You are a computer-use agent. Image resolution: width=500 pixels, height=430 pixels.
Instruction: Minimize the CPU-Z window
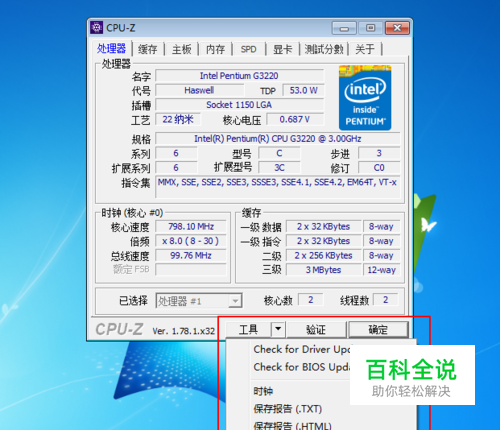[x=344, y=28]
